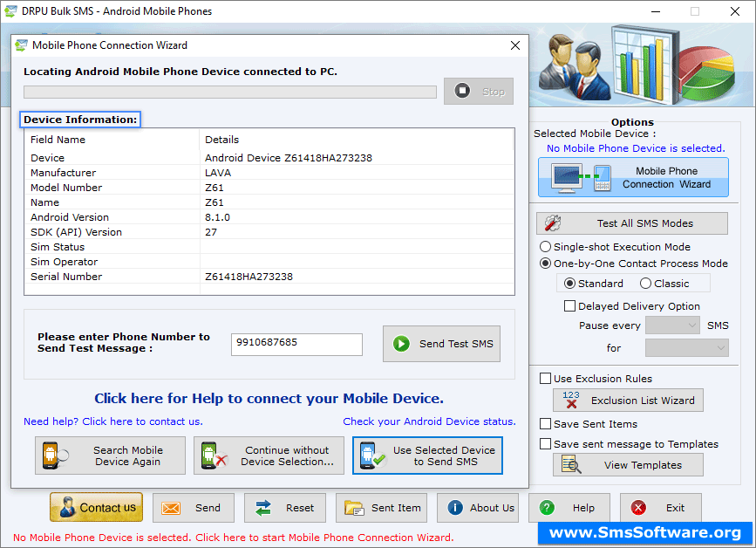Click the Sent Item folder icon
The width and height of the screenshot is (756, 548).
point(354,508)
